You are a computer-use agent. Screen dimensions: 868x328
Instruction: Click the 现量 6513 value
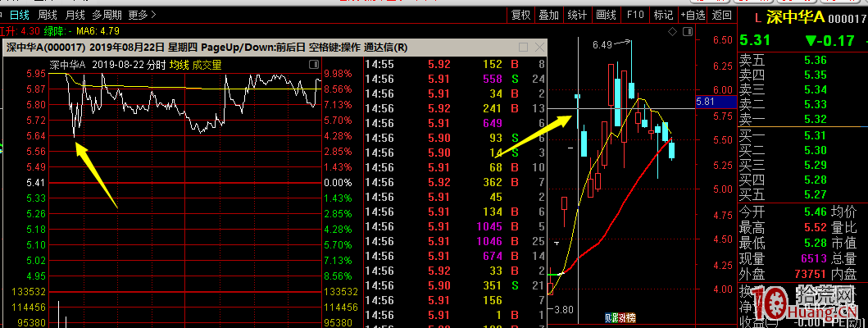point(814,258)
